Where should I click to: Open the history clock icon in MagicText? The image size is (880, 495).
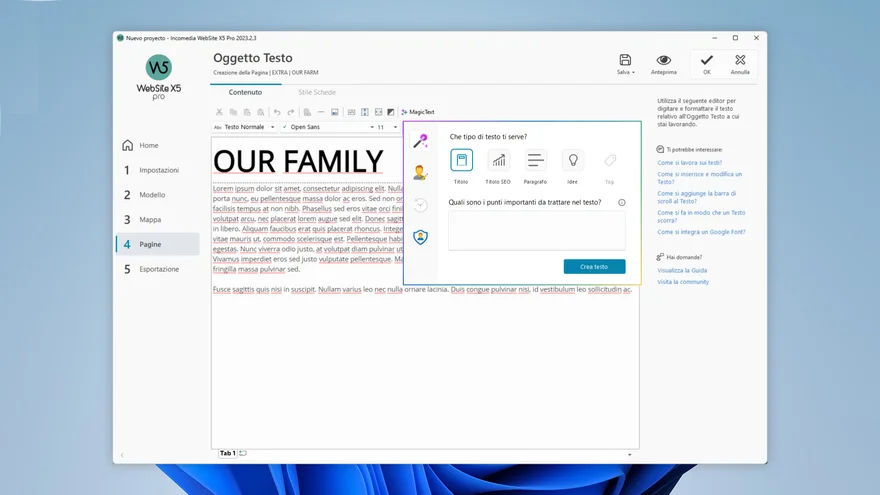tap(421, 205)
